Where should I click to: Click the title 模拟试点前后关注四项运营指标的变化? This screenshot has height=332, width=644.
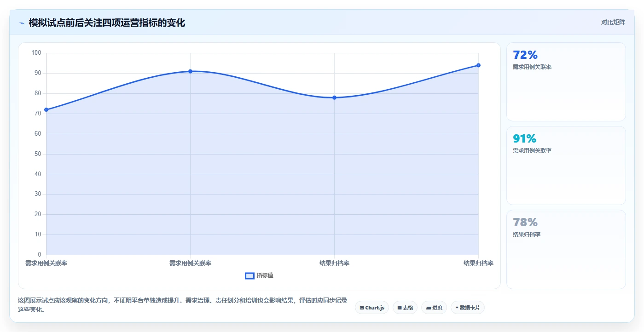click(107, 23)
